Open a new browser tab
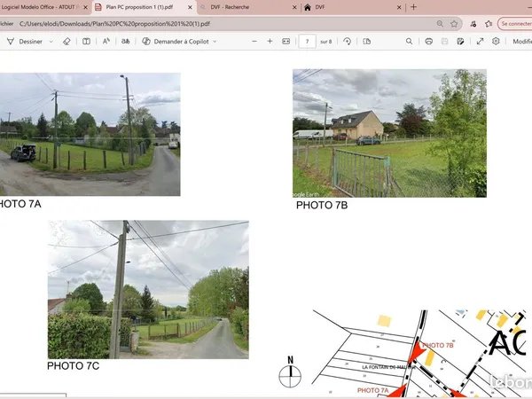The width and height of the screenshot is (532, 399). click(x=413, y=7)
